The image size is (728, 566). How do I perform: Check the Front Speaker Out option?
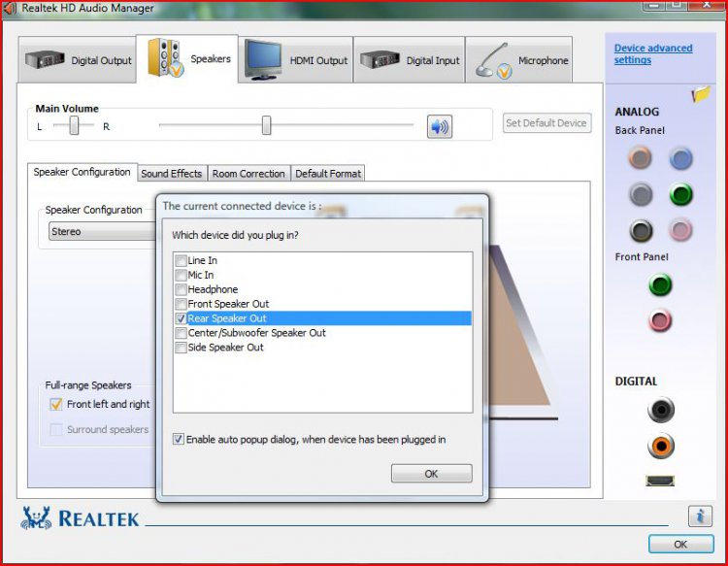(182, 304)
